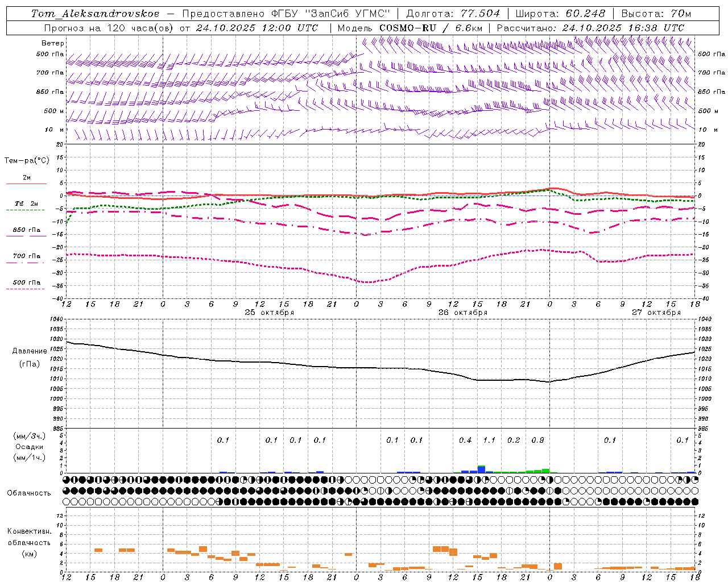Click the station title Tom_Aleksandrovskoe
The image size is (728, 582).
pos(95,14)
